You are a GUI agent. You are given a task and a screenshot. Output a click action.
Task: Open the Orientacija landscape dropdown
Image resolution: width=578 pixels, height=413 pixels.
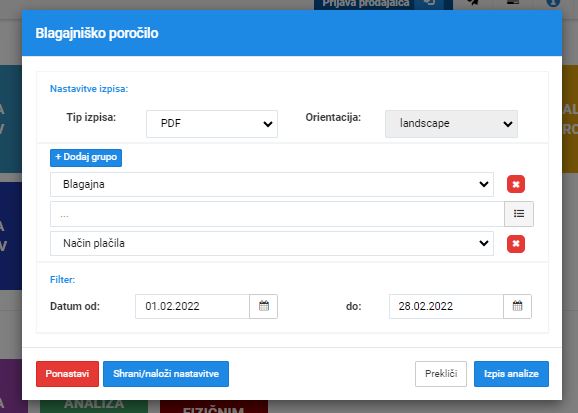(451, 124)
